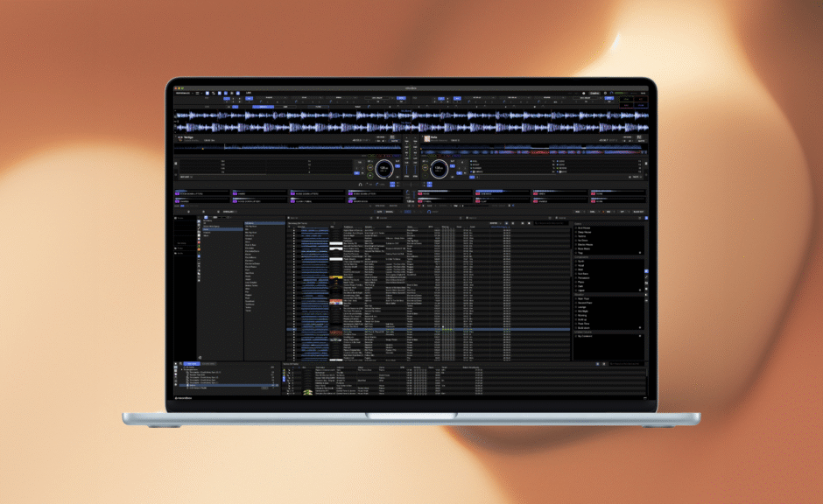
Task: Trigger the first purple sampler slot
Action: (178, 192)
